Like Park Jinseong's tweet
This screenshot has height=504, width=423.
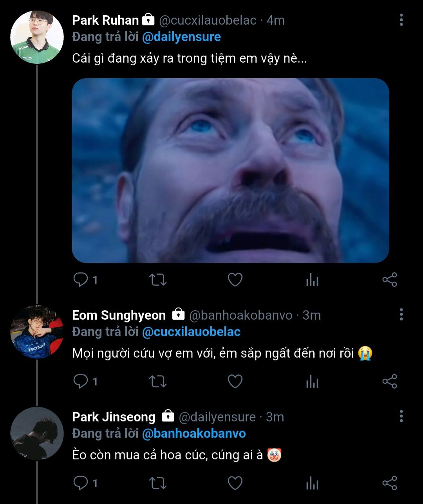coord(235,483)
